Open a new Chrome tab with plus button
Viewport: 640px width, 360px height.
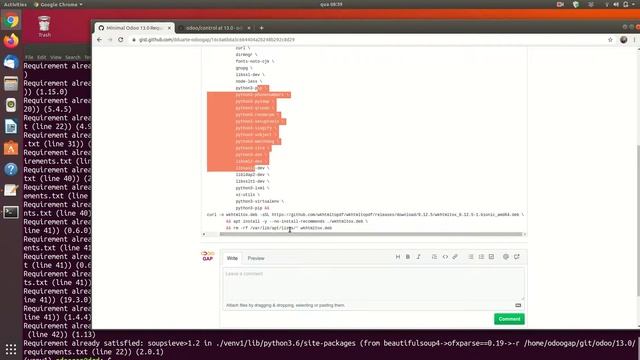(262, 28)
